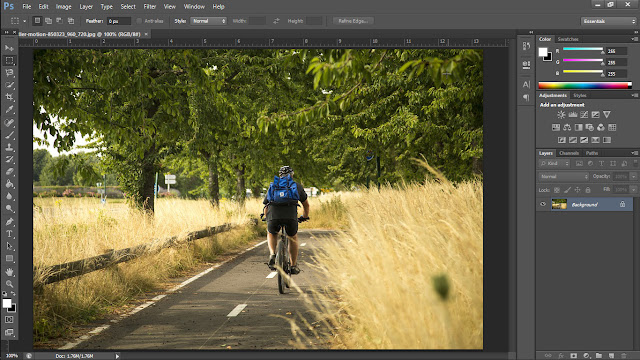Select the Spot Healing Brush tool
The image size is (640, 360).
click(9, 122)
